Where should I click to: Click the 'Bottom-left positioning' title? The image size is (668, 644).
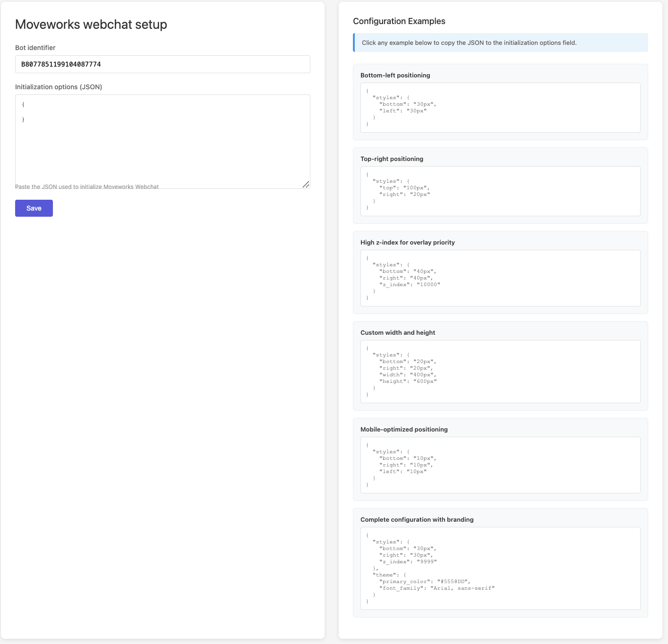395,75
